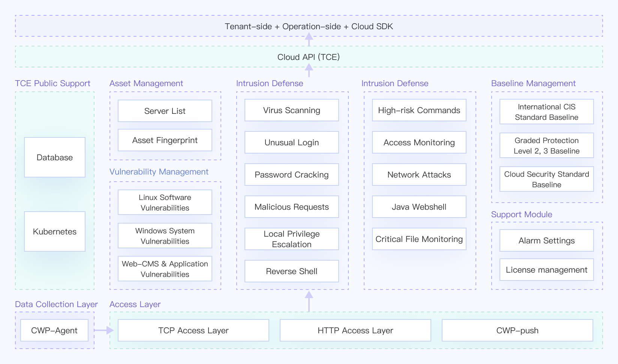The height and width of the screenshot is (364, 618).
Task: Click TCP Access Layer box
Action: pyautogui.click(x=193, y=330)
